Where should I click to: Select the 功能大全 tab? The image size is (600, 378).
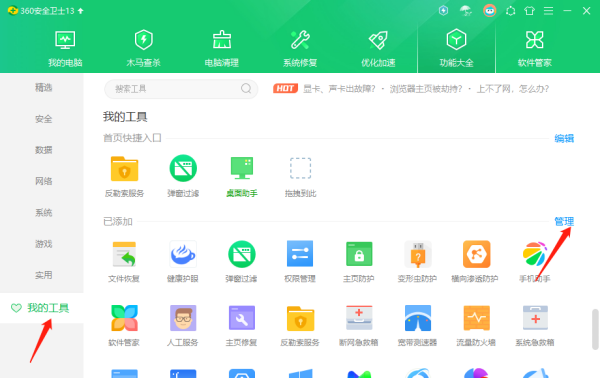(457, 49)
